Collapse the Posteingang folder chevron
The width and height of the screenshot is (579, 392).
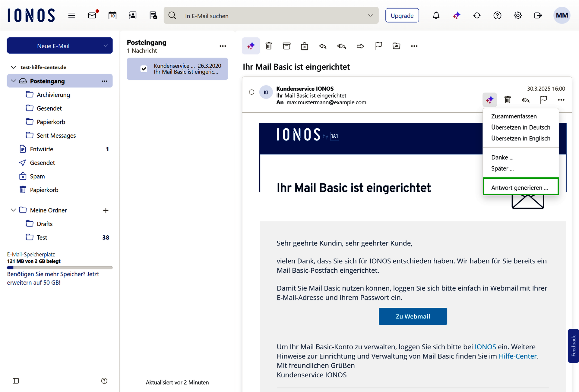13,81
